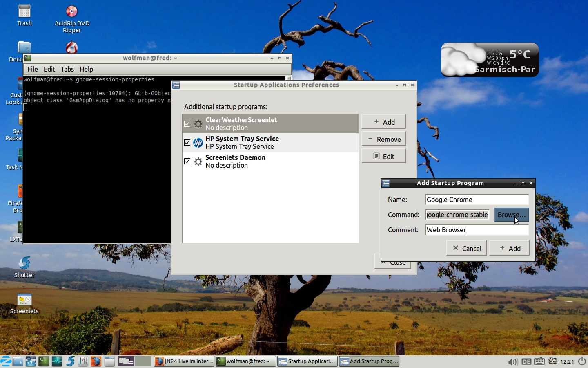Launch the Screenlets desktop icon

tap(24, 300)
